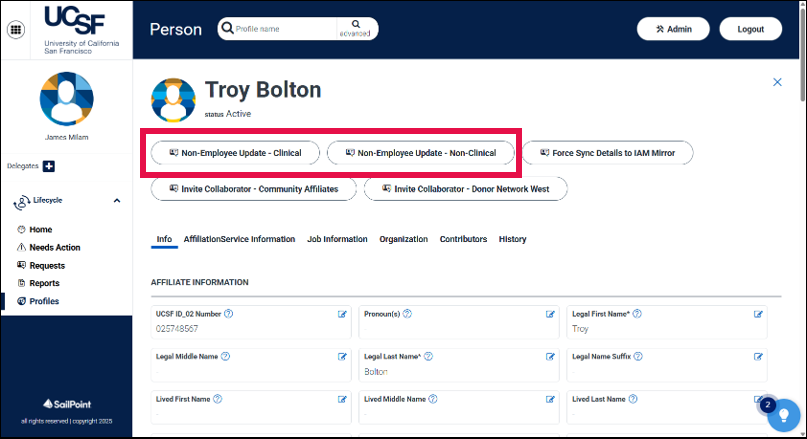Viewport: 807px width, 439px height.
Task: Click Force Sync Details to IAM Mirror
Action: pos(607,153)
